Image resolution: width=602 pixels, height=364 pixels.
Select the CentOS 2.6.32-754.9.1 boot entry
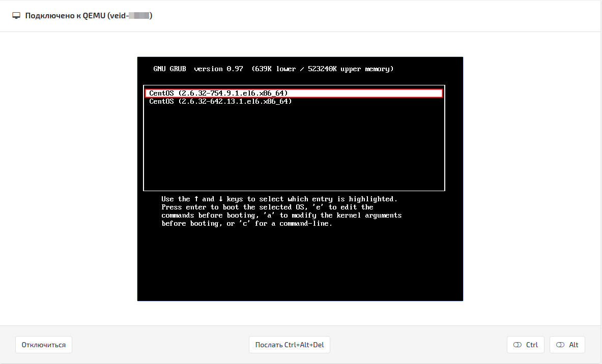tap(294, 93)
